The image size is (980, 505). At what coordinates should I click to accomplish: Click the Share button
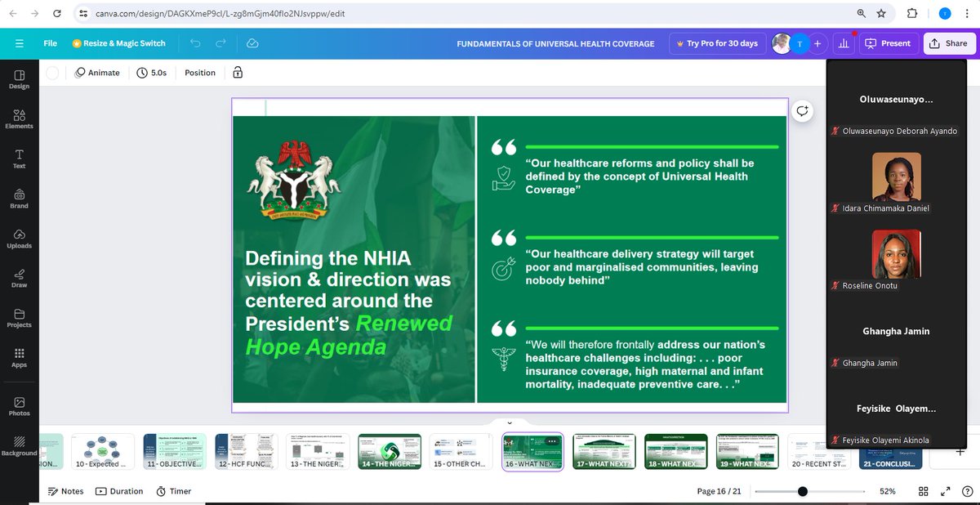(949, 43)
